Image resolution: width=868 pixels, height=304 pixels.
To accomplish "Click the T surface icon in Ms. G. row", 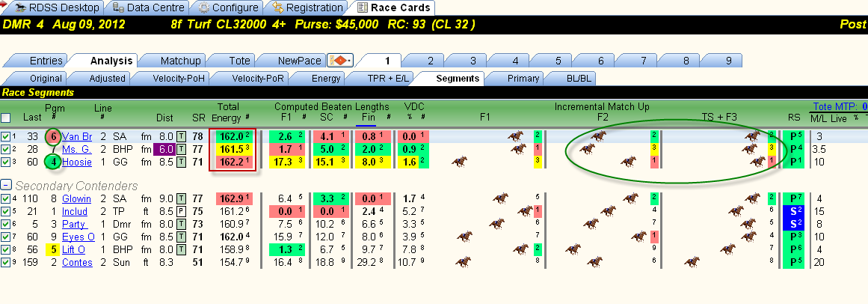I will 182,149.
